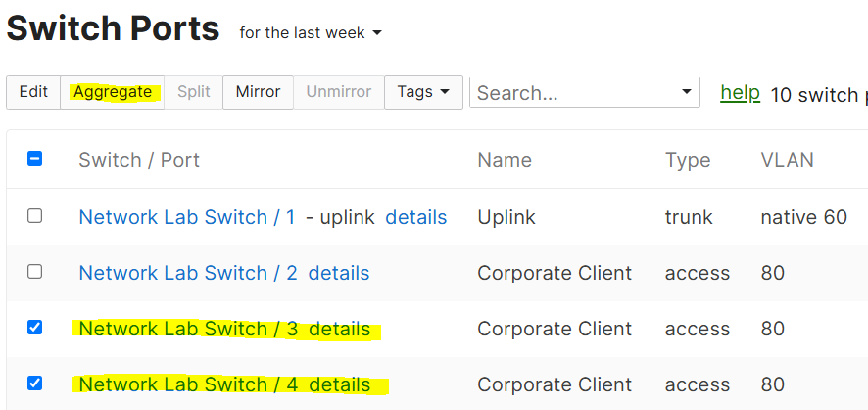Uncheck the Network Lab Switch / 4 checkbox
Viewport: 868px width, 410px height.
(35, 383)
